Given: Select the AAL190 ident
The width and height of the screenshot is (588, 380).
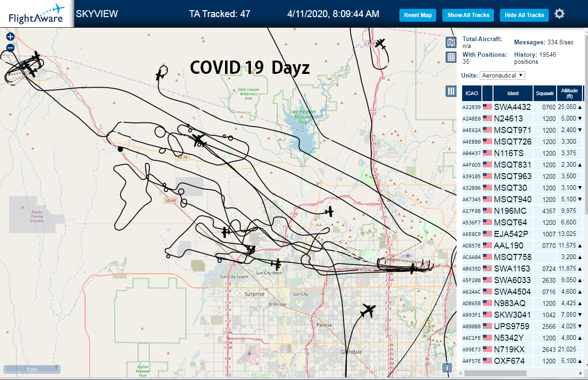Looking at the screenshot, I should click(509, 246).
